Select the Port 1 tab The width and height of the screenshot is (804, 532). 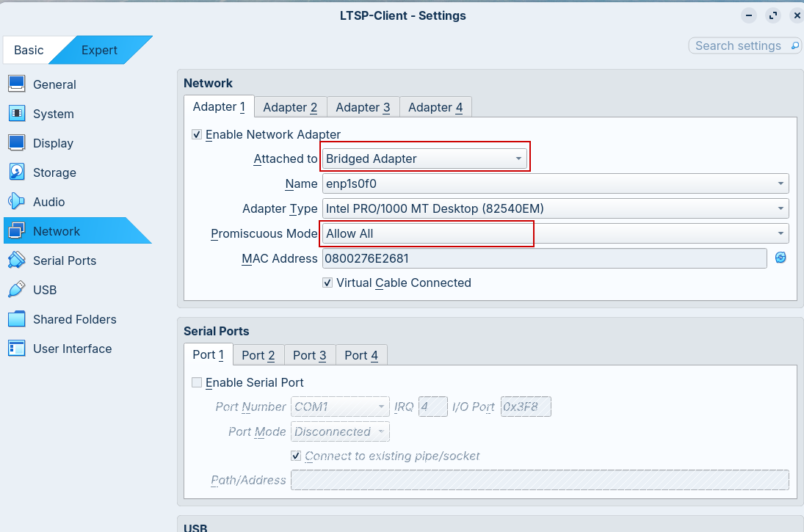point(209,354)
